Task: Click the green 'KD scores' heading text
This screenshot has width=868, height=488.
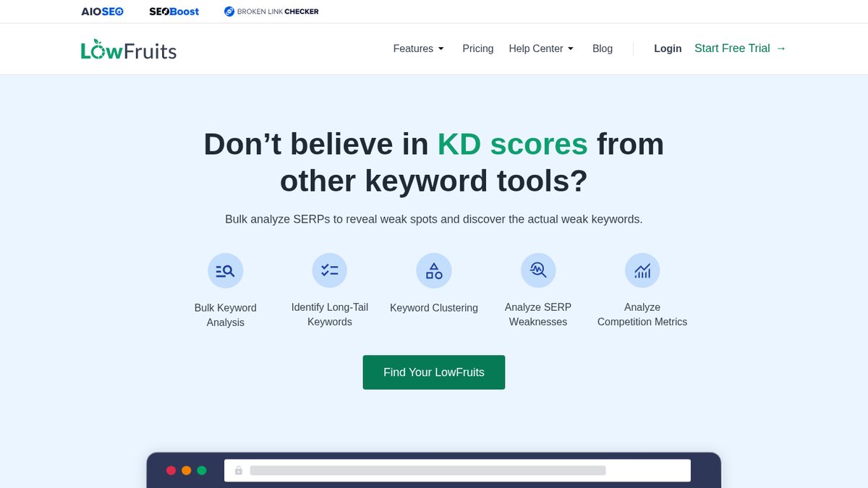Action: 512,144
